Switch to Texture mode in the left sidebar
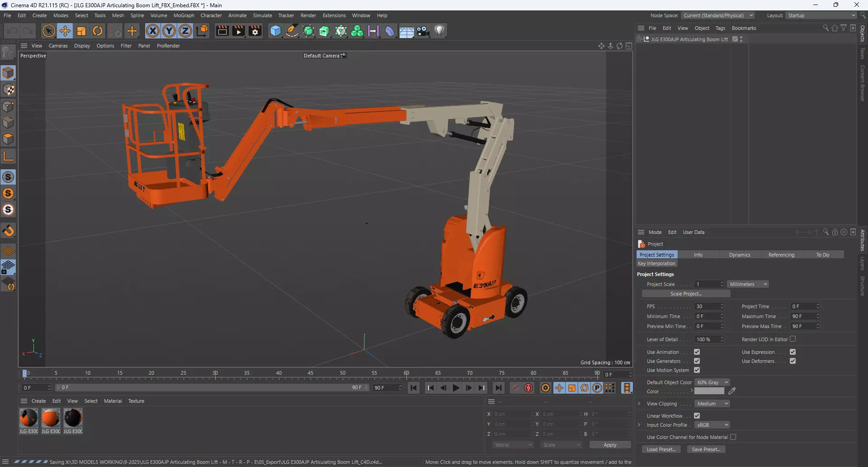The width and height of the screenshot is (868, 467). pyautogui.click(x=8, y=90)
